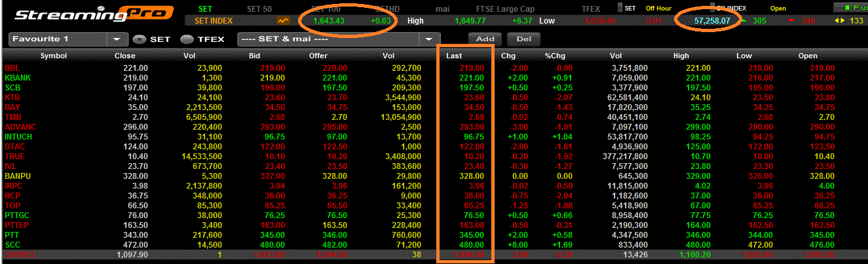Select the SCB symbol row
The height and width of the screenshot is (264, 868).
click(x=434, y=87)
